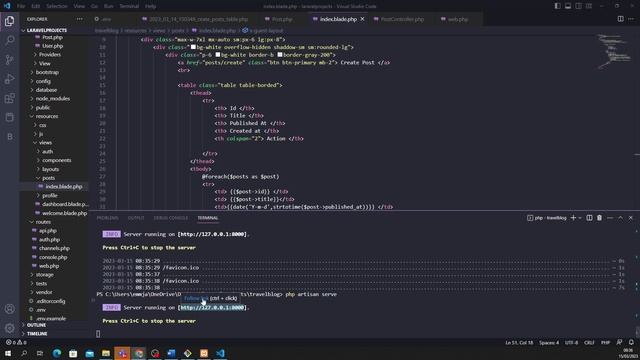
Task: Kill the terminal with the trash icon
Action: 599,218
